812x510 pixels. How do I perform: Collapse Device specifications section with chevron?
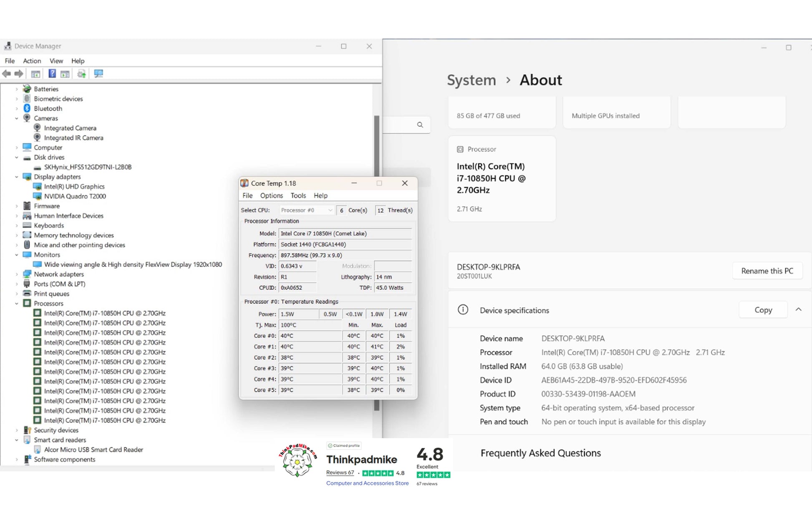798,310
